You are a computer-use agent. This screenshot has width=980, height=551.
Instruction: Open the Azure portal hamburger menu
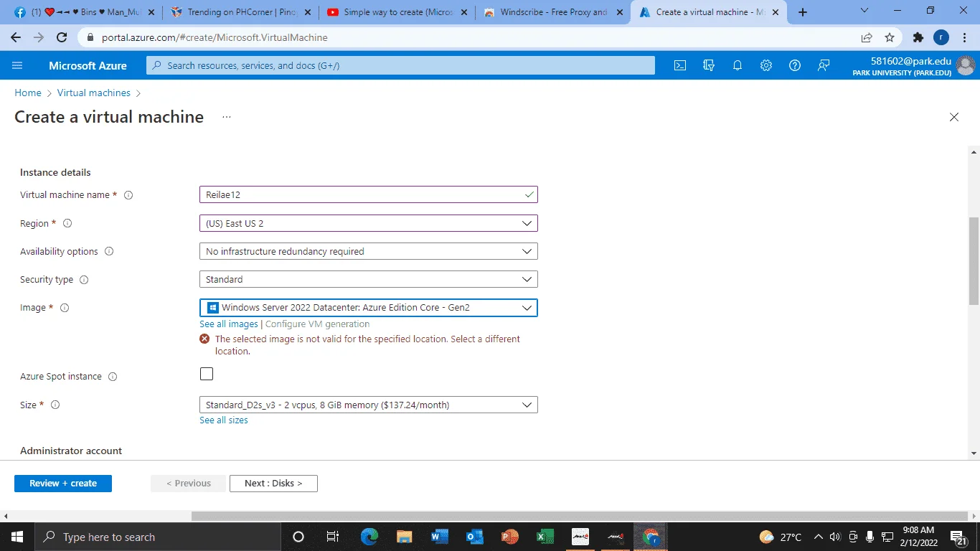(17, 65)
